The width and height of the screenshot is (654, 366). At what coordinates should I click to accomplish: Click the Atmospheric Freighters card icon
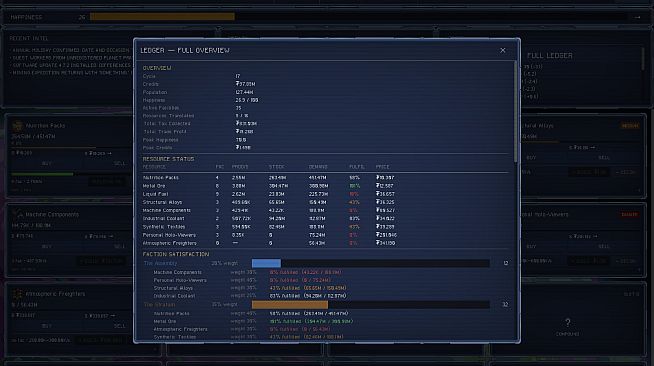(17, 294)
